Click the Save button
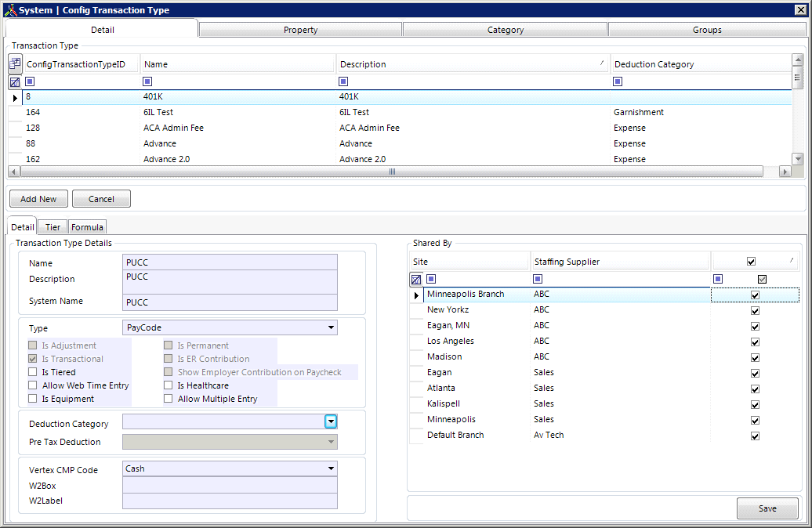This screenshot has width=812, height=528. point(767,508)
